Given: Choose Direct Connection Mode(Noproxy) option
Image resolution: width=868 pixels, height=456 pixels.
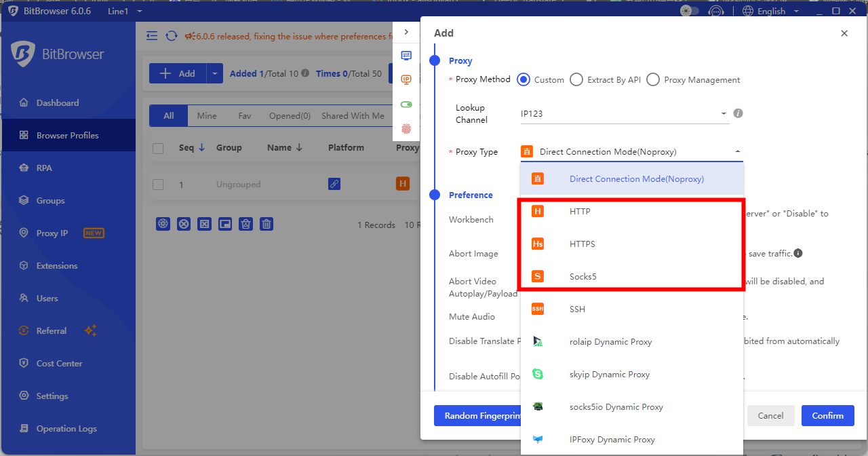Looking at the screenshot, I should pyautogui.click(x=632, y=178).
